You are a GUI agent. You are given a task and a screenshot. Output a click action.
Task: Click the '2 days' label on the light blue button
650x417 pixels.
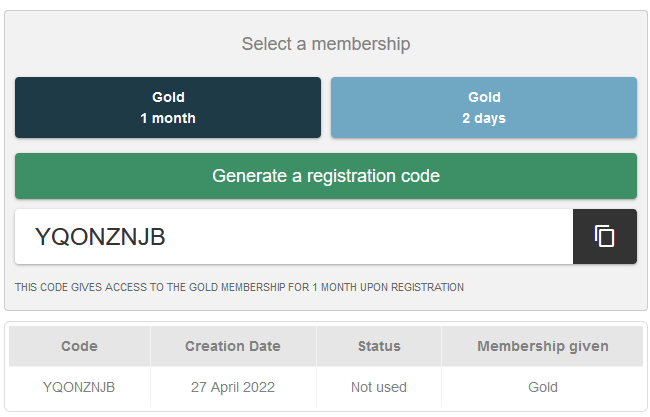pyautogui.click(x=484, y=119)
